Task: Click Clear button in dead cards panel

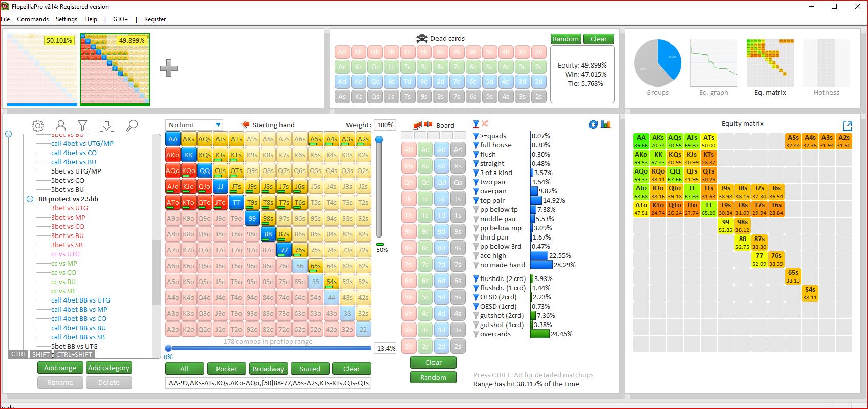Action: 599,39
